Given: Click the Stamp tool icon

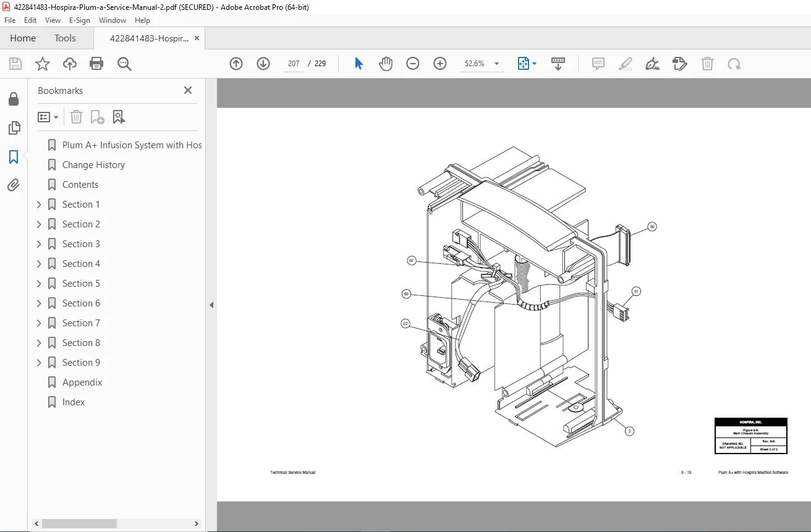Looking at the screenshot, I should coord(680,64).
